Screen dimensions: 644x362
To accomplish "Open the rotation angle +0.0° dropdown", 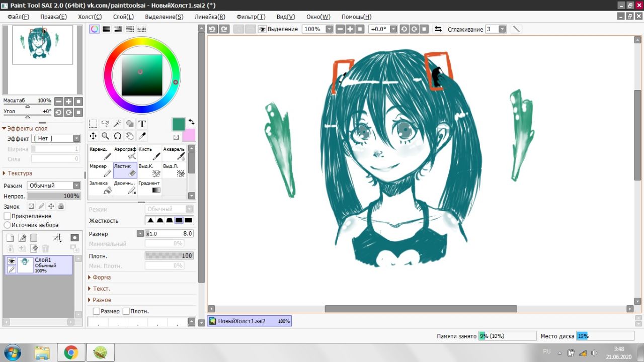I will 393,29.
